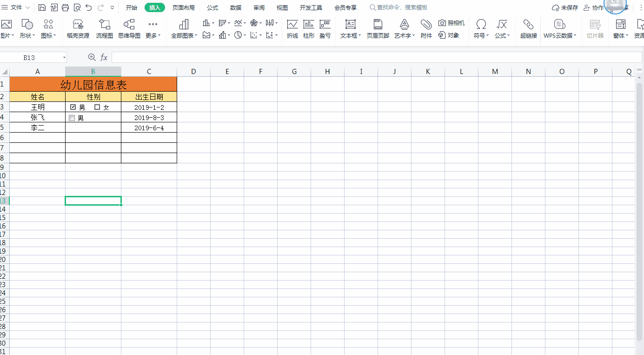
Task: Click the zoom magnifier beside fx
Action: coord(92,57)
